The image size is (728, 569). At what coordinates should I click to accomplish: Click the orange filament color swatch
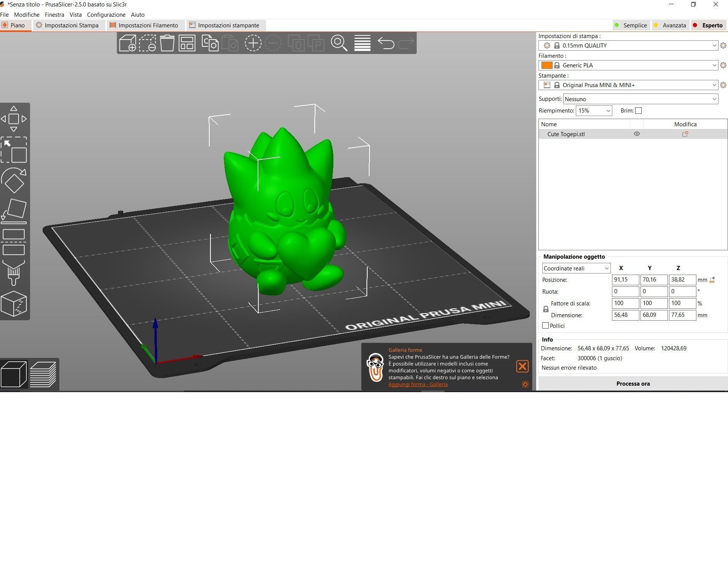pyautogui.click(x=547, y=65)
